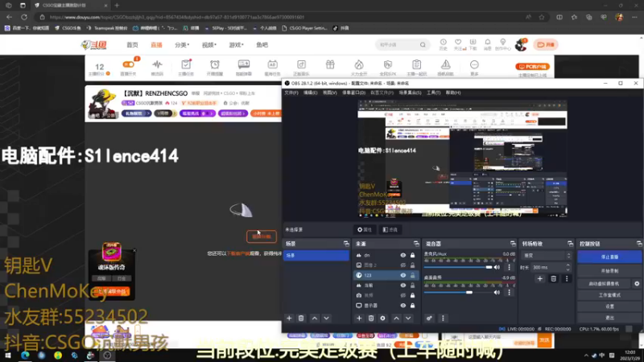The image size is (644, 362).
Task: Open the notification bell on Douyu header
Action: pos(488,43)
